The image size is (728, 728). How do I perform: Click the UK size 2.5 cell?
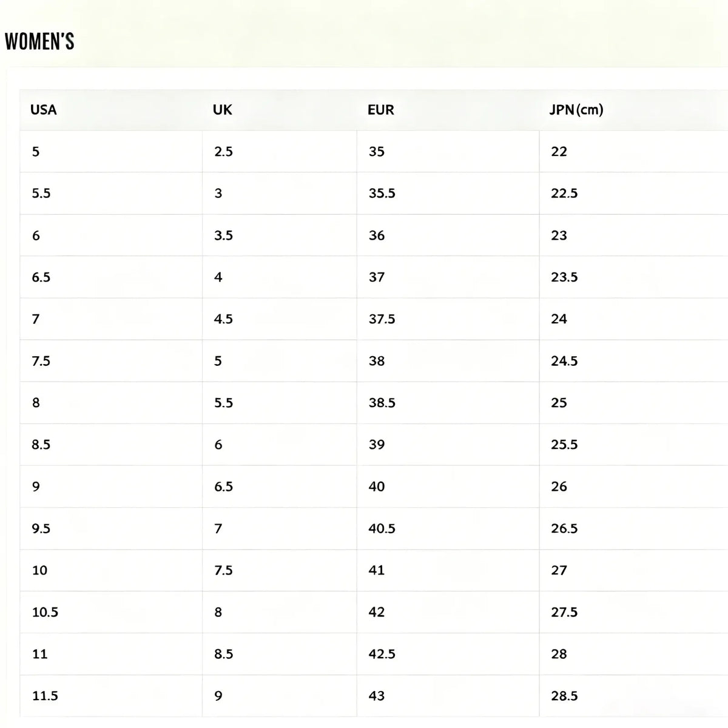click(x=280, y=152)
